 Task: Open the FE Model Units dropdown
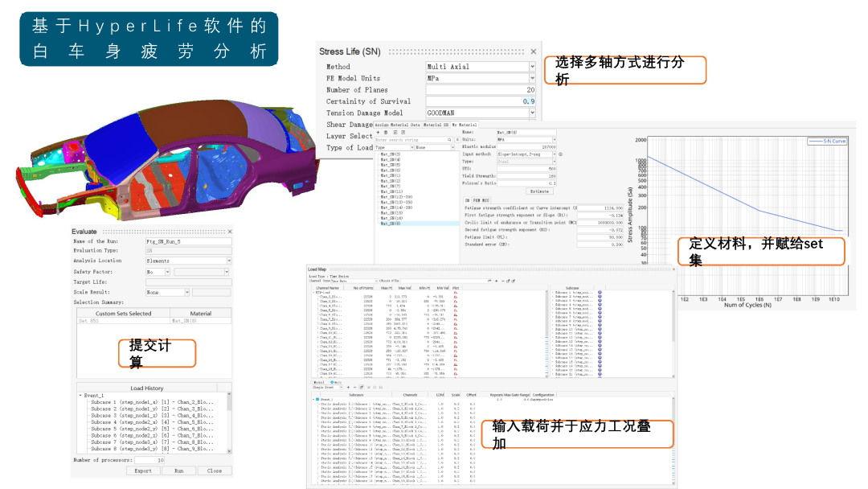(481, 78)
